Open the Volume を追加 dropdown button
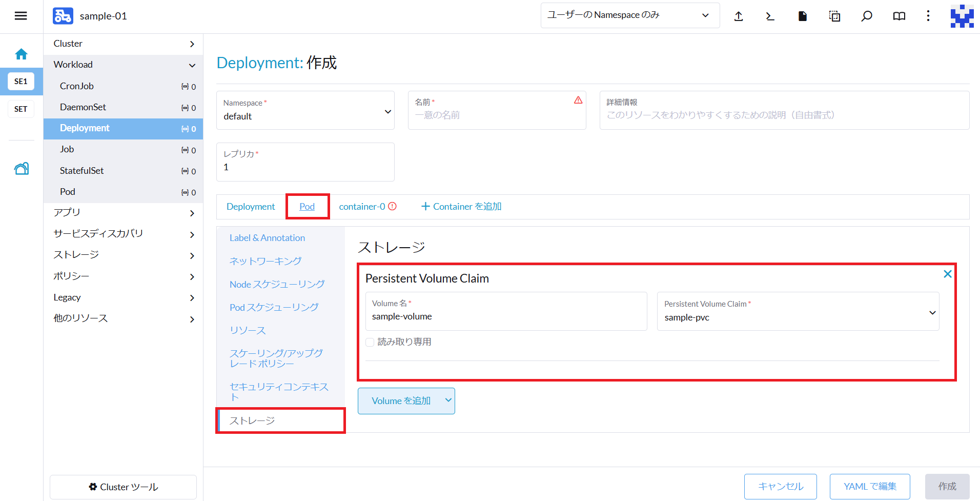The width and height of the screenshot is (980, 501). (406, 401)
